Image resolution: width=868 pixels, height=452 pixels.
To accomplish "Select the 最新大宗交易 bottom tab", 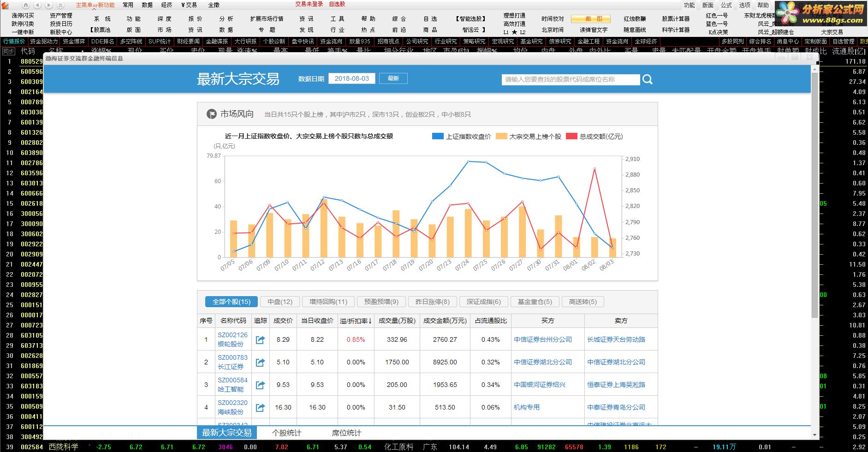I will (227, 433).
